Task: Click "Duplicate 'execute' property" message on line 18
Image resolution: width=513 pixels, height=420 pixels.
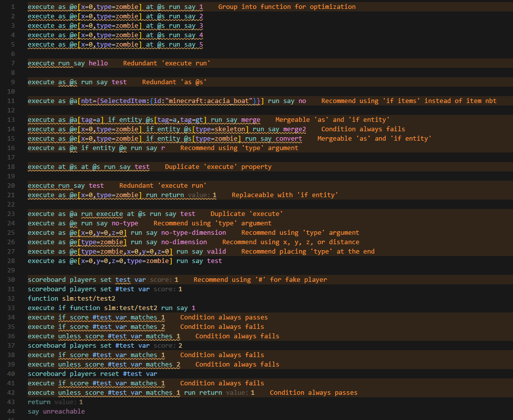Action: click(x=218, y=167)
